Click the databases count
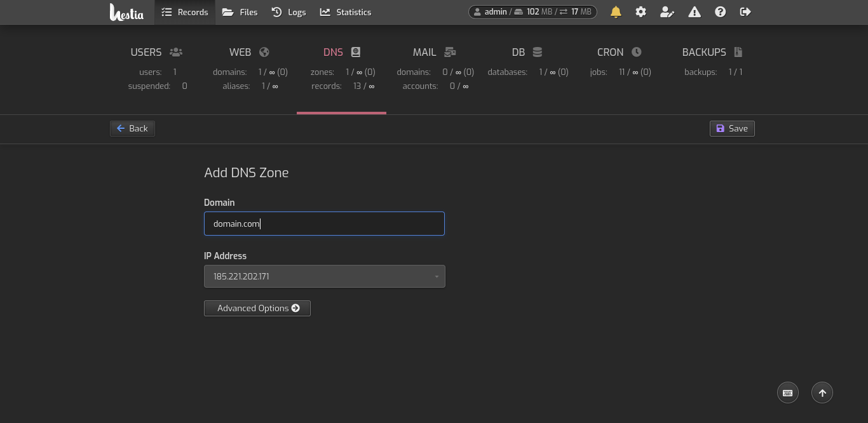 click(553, 72)
